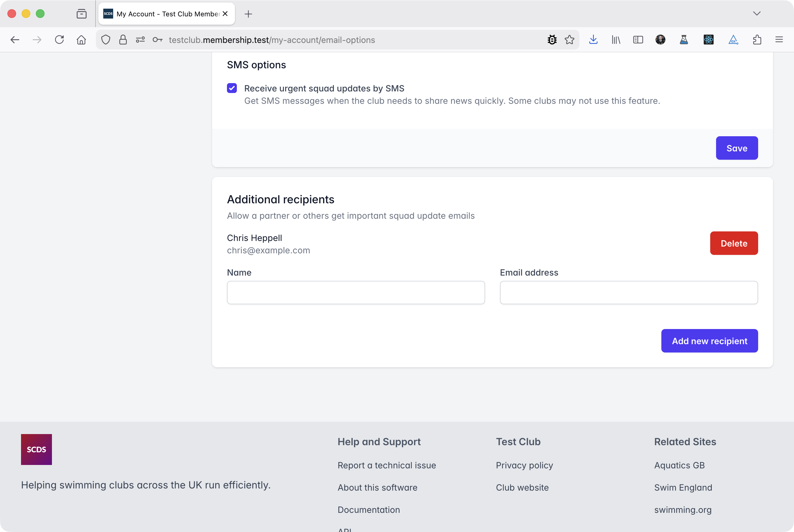794x532 pixels.
Task: Click the padlock site security toggle
Action: 123,40
